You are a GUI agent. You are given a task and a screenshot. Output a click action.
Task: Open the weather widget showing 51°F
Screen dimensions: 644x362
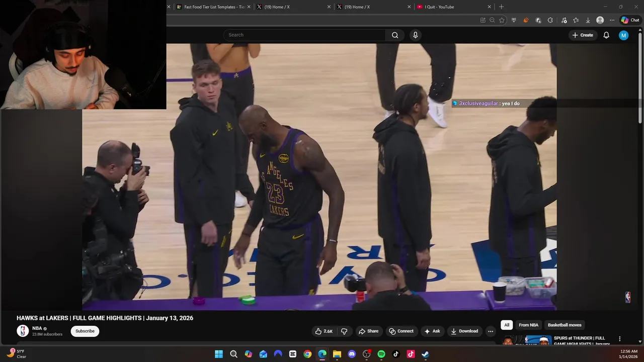point(17,354)
